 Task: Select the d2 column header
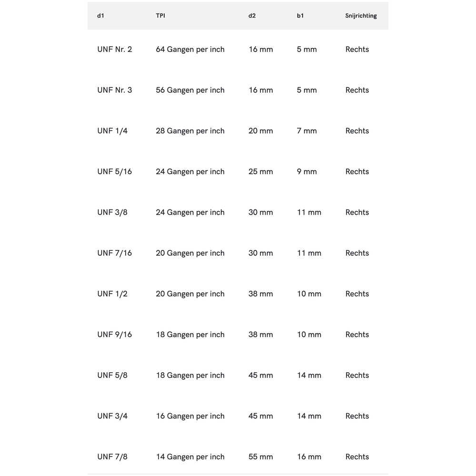[252, 16]
